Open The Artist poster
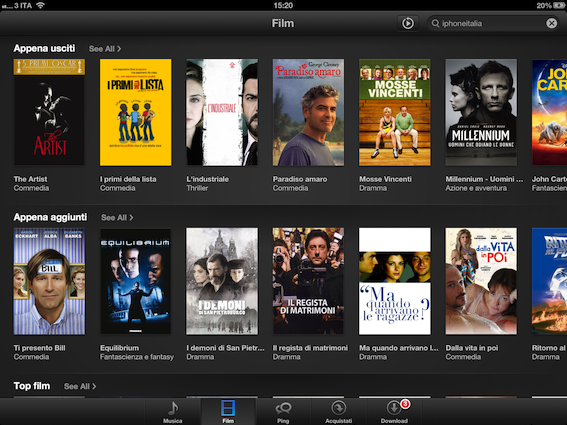This screenshot has width=567, height=425. point(49,112)
